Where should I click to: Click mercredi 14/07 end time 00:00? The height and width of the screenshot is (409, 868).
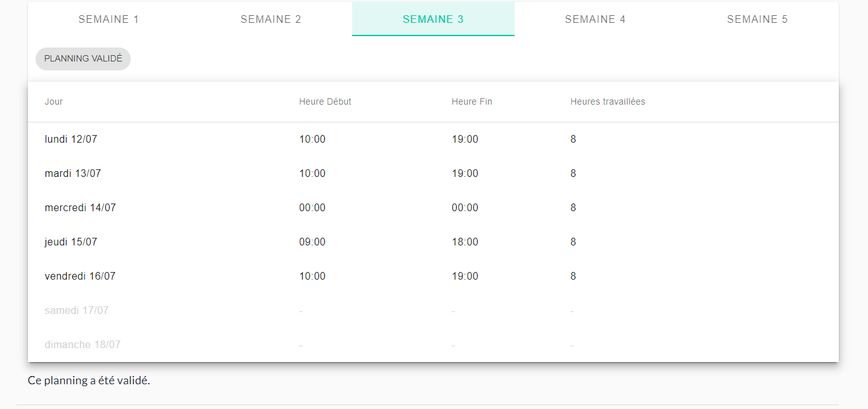tap(465, 207)
